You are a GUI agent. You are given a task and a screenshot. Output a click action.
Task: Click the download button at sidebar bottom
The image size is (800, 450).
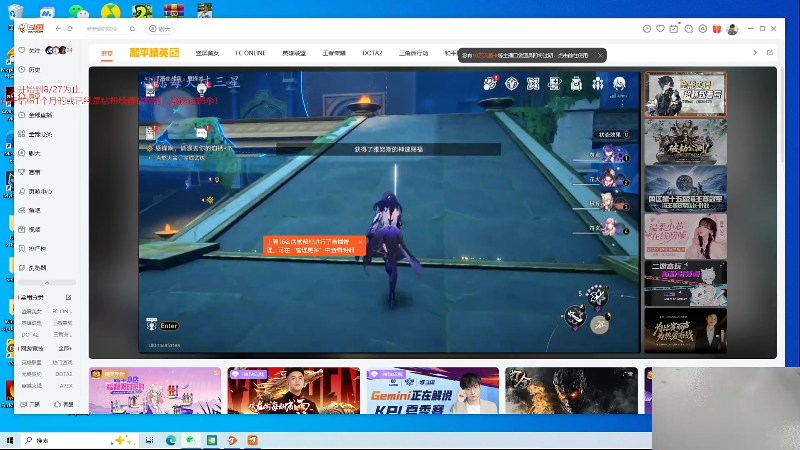30,404
